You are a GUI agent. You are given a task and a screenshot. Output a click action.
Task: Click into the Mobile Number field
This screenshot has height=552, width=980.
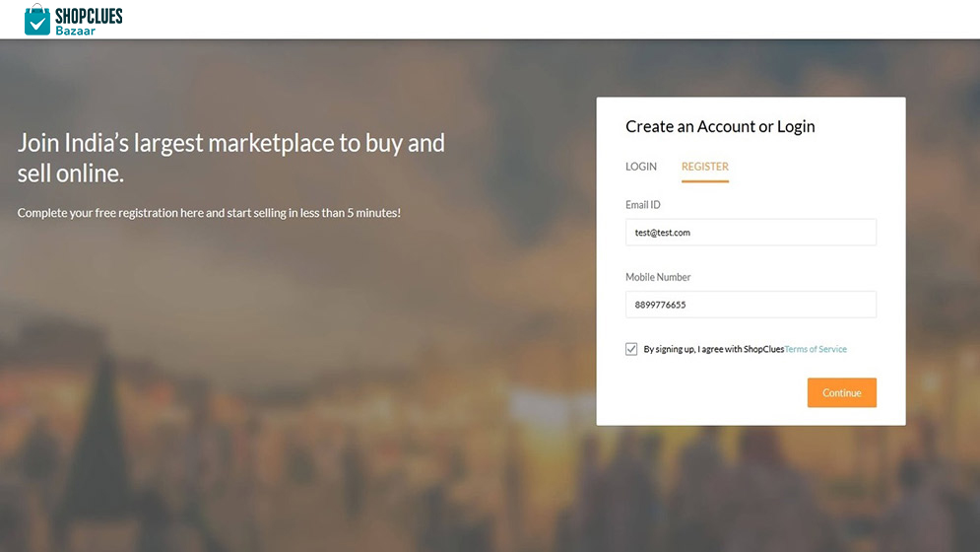(x=751, y=305)
